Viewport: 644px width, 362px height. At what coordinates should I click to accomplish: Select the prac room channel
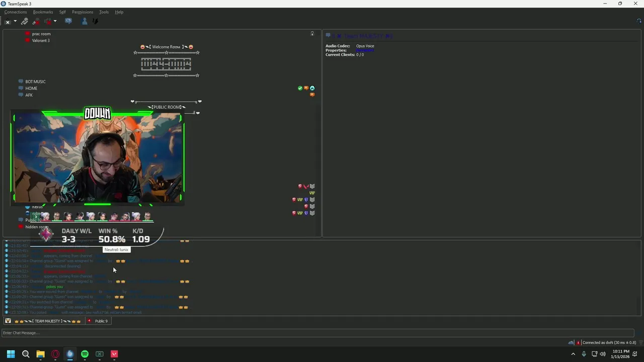pos(41,34)
